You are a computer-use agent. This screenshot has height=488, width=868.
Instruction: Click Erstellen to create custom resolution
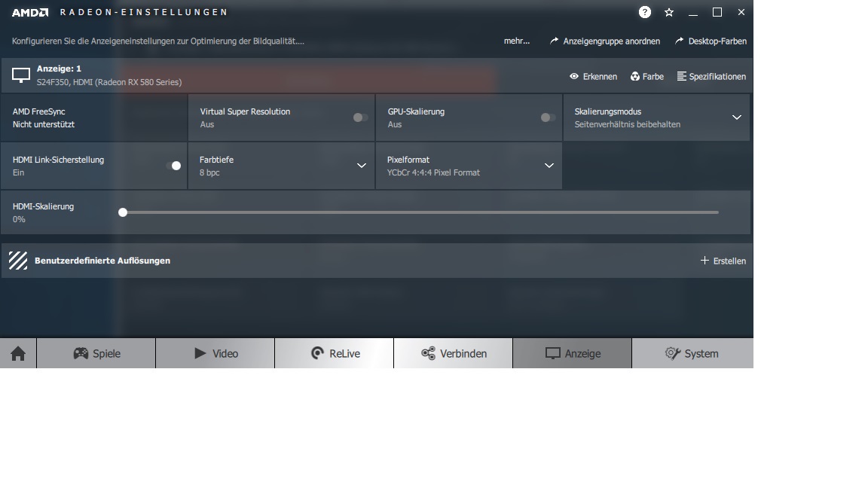pos(729,261)
